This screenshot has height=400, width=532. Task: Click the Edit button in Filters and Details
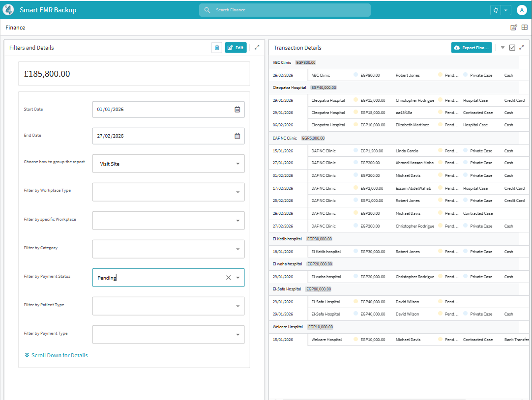tap(236, 47)
